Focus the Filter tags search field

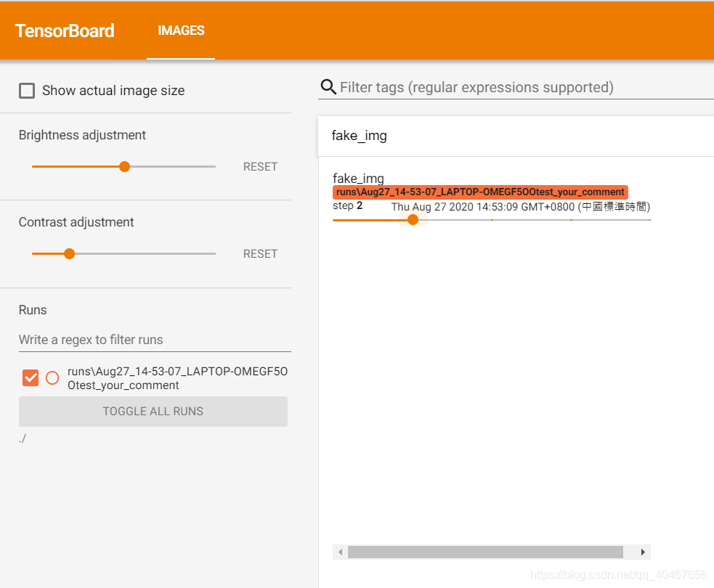click(526, 87)
